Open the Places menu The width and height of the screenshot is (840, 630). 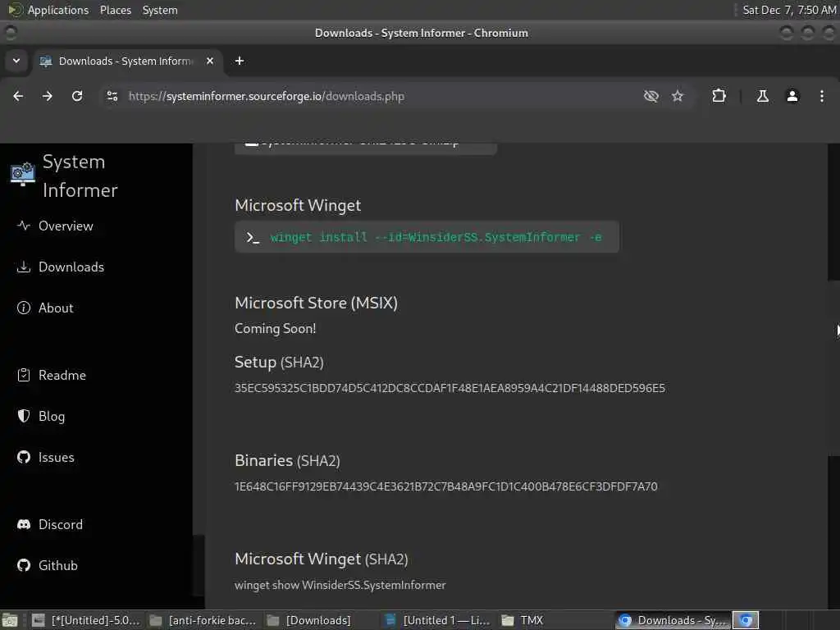[115, 10]
